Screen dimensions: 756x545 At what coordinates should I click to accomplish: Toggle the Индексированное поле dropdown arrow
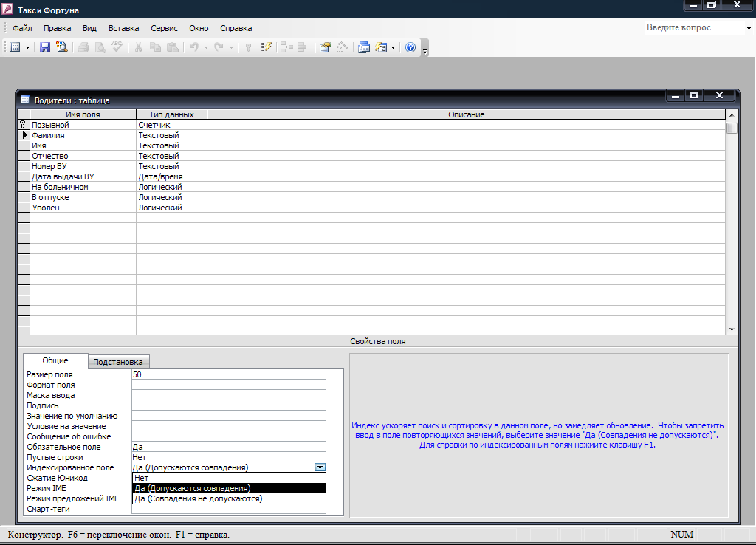(320, 467)
